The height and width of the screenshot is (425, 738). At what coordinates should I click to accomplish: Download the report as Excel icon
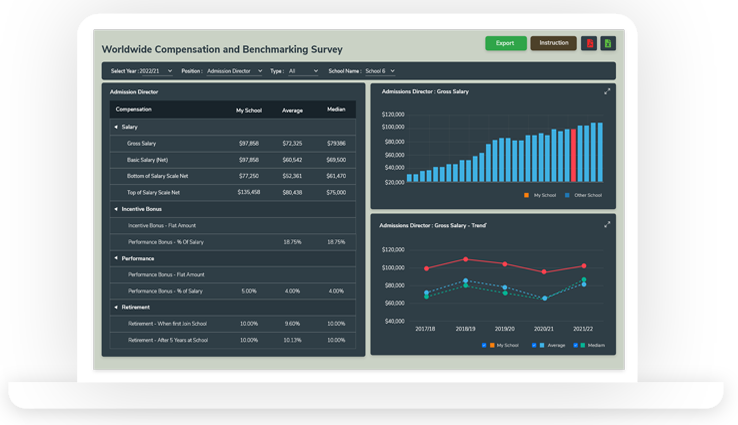pyautogui.click(x=608, y=43)
